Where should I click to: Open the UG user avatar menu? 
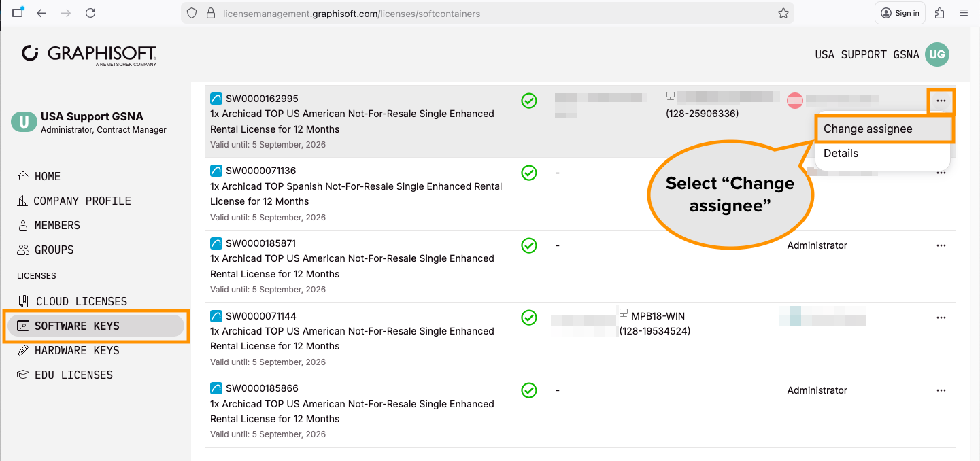(937, 54)
